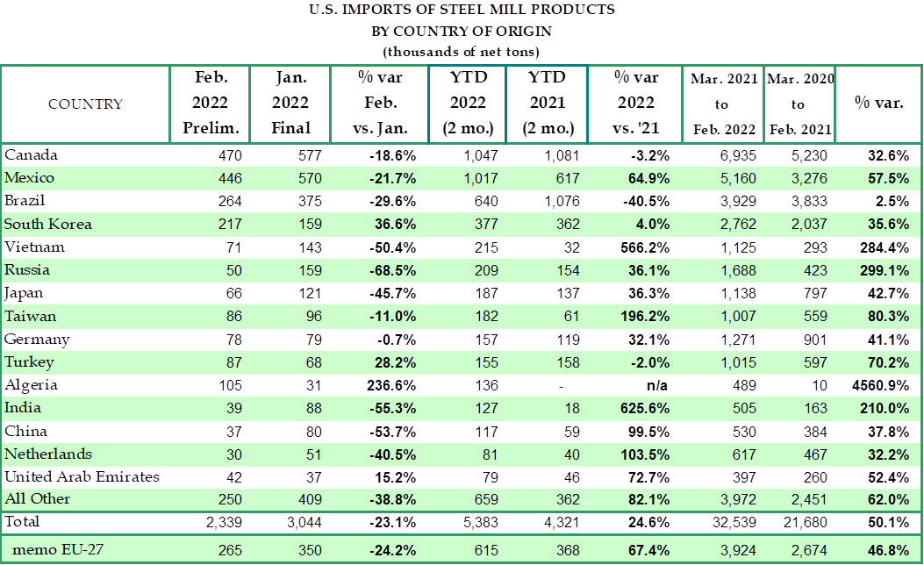Click the United Arab Emirates row label

click(82, 477)
